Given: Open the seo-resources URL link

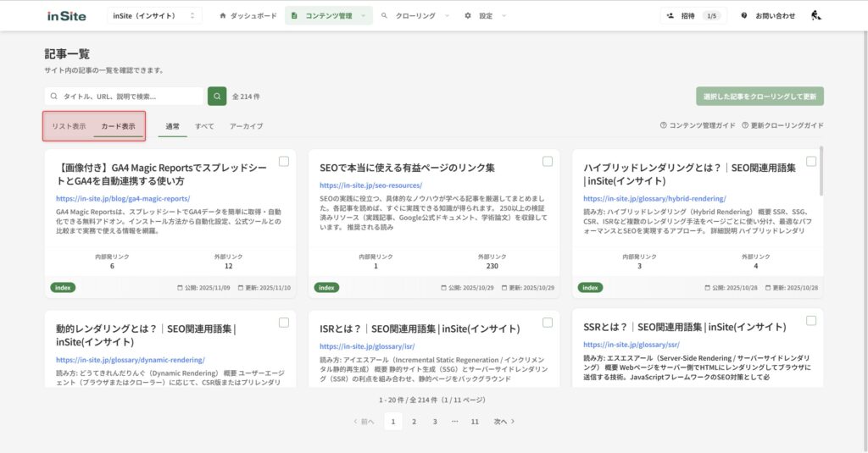Looking at the screenshot, I should point(371,185).
